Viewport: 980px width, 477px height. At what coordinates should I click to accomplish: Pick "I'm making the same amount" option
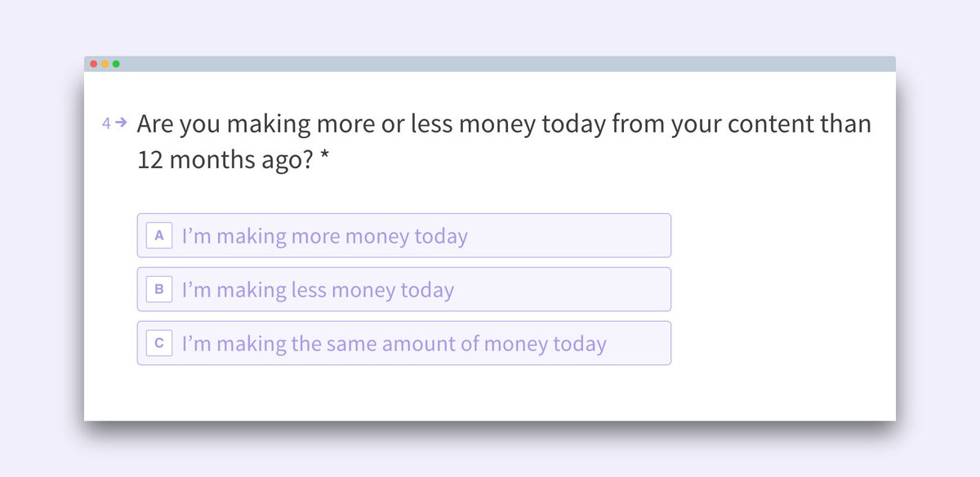403,343
